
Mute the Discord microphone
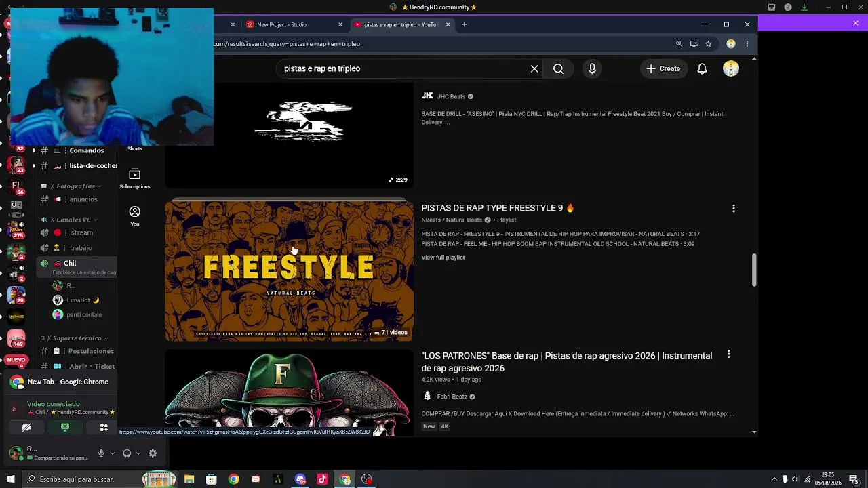101,453
